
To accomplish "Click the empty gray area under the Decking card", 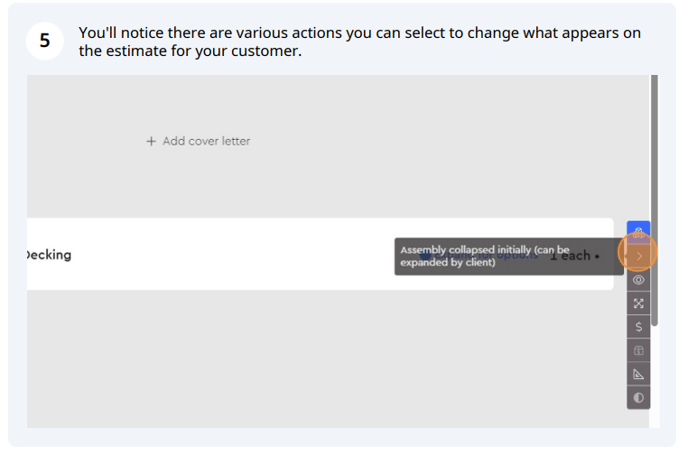I will pyautogui.click(x=325, y=359).
